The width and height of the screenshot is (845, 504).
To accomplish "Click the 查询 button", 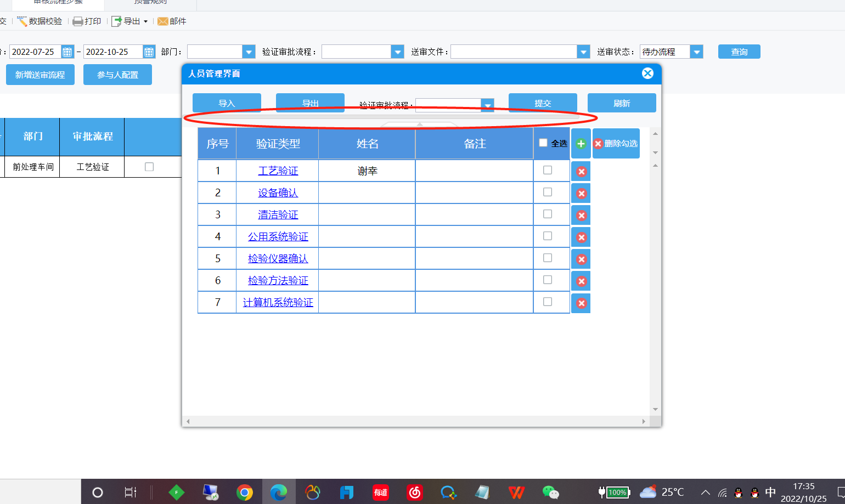I will click(x=739, y=52).
